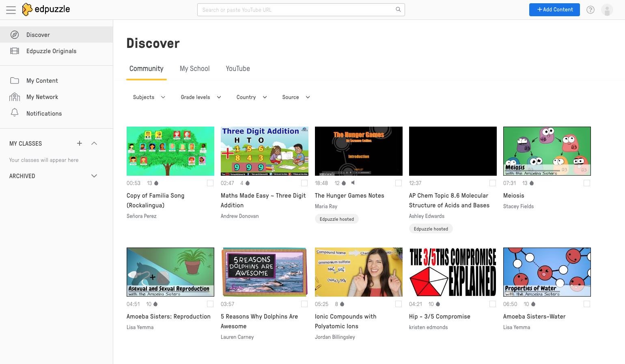This screenshot has width=625, height=364.
Task: Select checkbox for Meiosis video
Action: pyautogui.click(x=587, y=183)
